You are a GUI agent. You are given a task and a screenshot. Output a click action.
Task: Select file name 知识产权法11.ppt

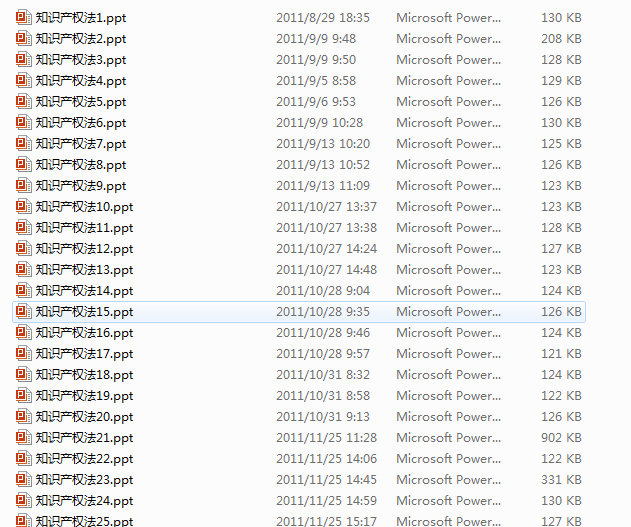tap(85, 228)
